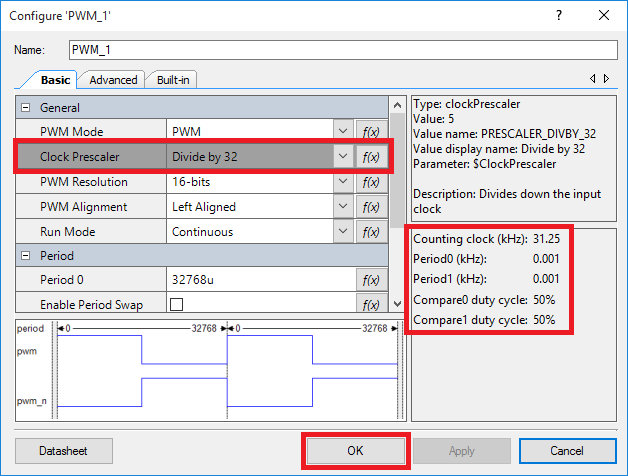The width and height of the screenshot is (628, 476).
Task: Open the Clock Prescaler dropdown
Action: click(343, 156)
